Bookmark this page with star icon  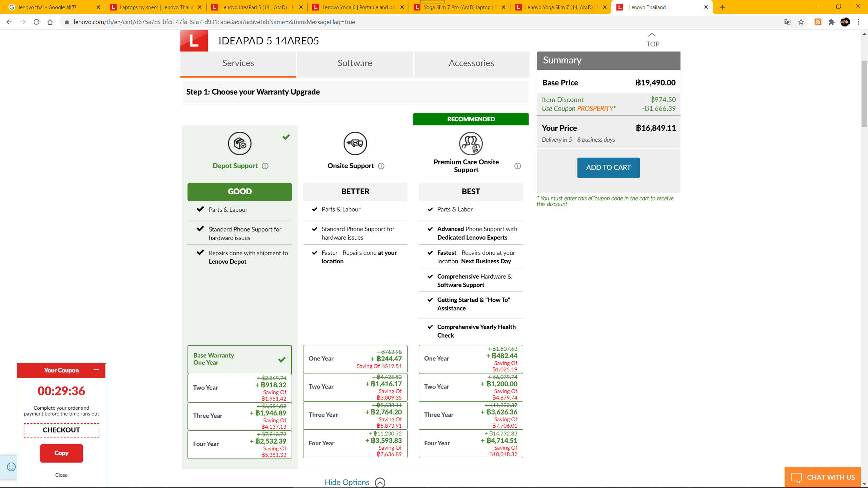point(801,22)
